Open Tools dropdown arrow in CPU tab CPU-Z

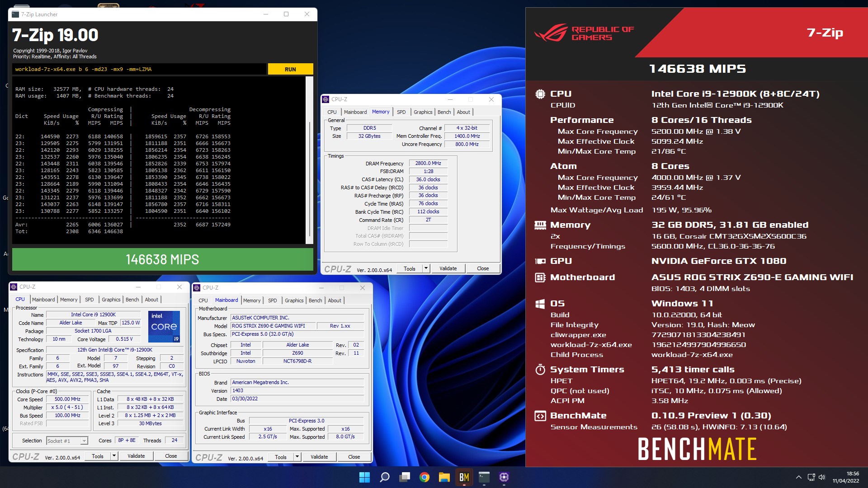click(x=114, y=456)
